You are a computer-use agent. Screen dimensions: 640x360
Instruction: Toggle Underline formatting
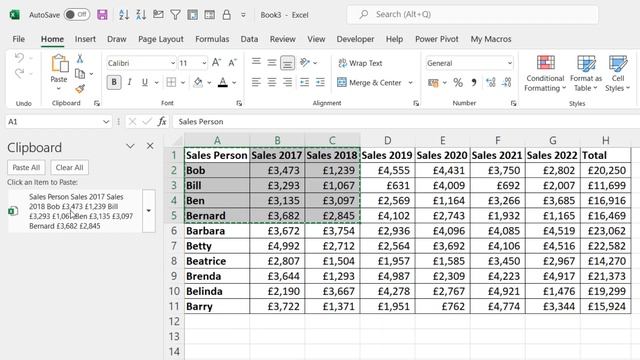click(144, 82)
